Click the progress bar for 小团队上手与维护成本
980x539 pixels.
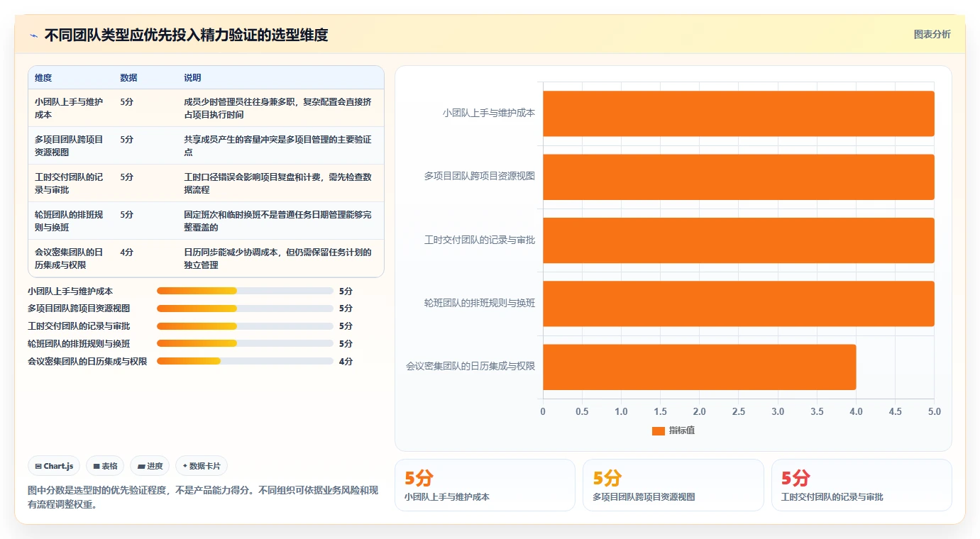[245, 291]
